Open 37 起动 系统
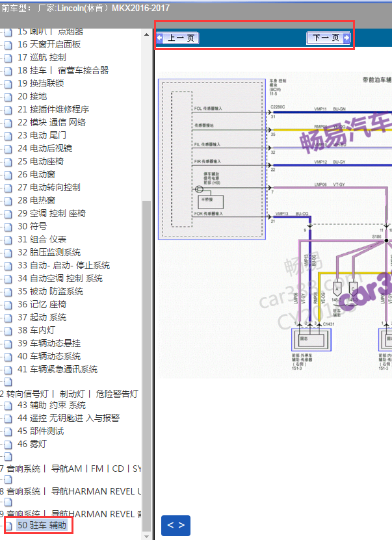The image size is (392, 540). point(42,318)
